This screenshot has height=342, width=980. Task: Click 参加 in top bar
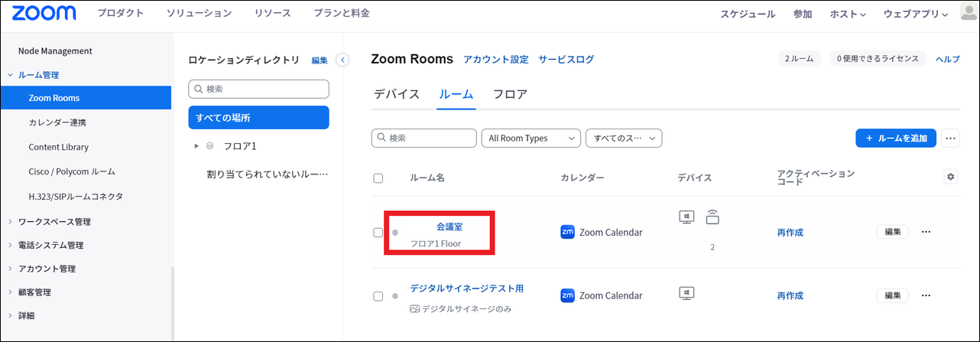click(803, 14)
